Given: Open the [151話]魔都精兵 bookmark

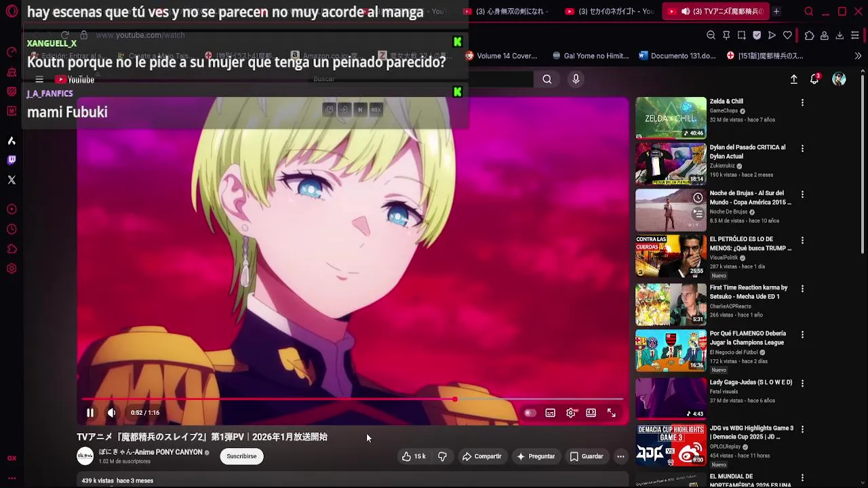Looking at the screenshot, I should (764, 56).
